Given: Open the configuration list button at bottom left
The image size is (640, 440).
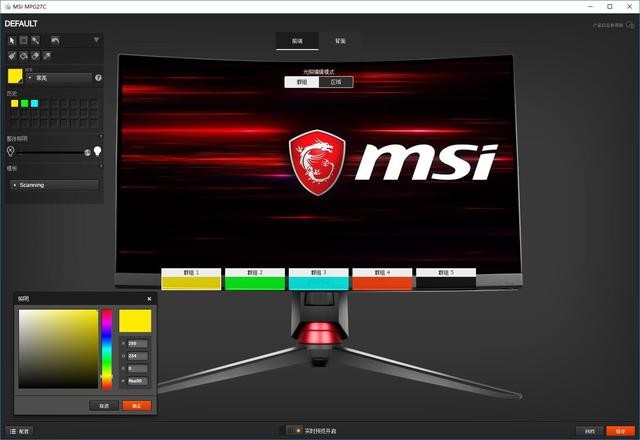Looking at the screenshot, I should coord(19,431).
